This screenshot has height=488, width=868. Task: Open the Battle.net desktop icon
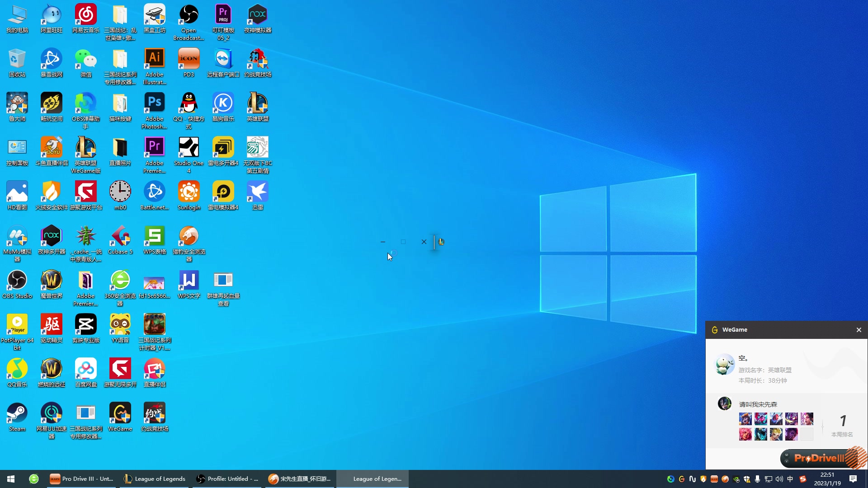tap(154, 192)
